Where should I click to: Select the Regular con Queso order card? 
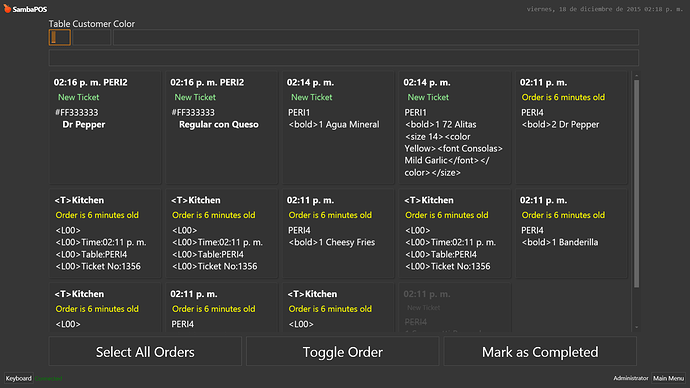[x=222, y=128]
